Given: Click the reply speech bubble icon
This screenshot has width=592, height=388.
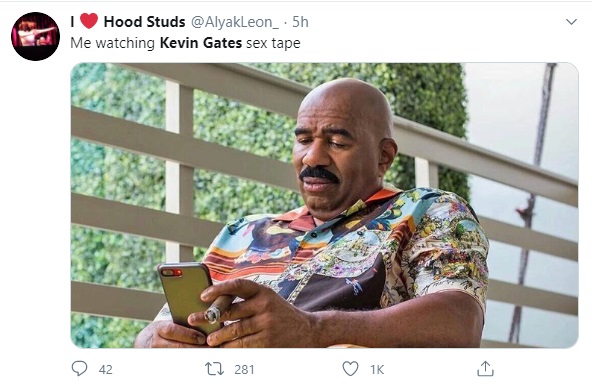Looking at the screenshot, I should [79, 368].
